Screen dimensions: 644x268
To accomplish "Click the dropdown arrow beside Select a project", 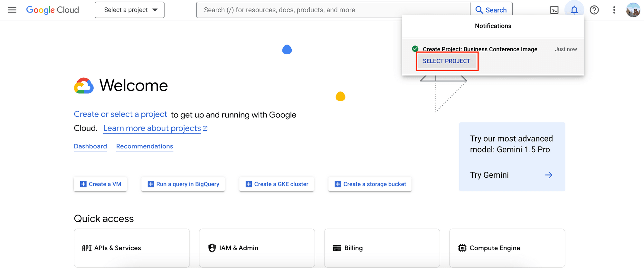I will click(x=155, y=10).
